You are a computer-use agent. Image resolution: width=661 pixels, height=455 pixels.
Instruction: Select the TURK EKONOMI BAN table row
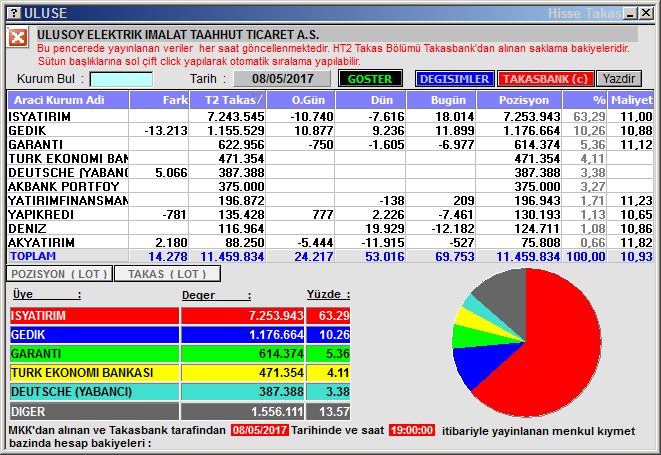[330, 159]
